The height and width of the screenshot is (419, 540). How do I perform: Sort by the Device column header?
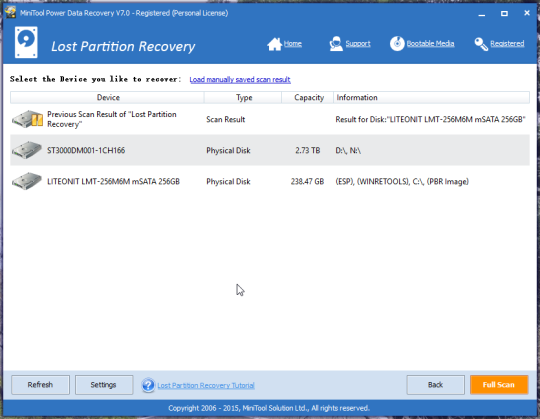(x=107, y=97)
